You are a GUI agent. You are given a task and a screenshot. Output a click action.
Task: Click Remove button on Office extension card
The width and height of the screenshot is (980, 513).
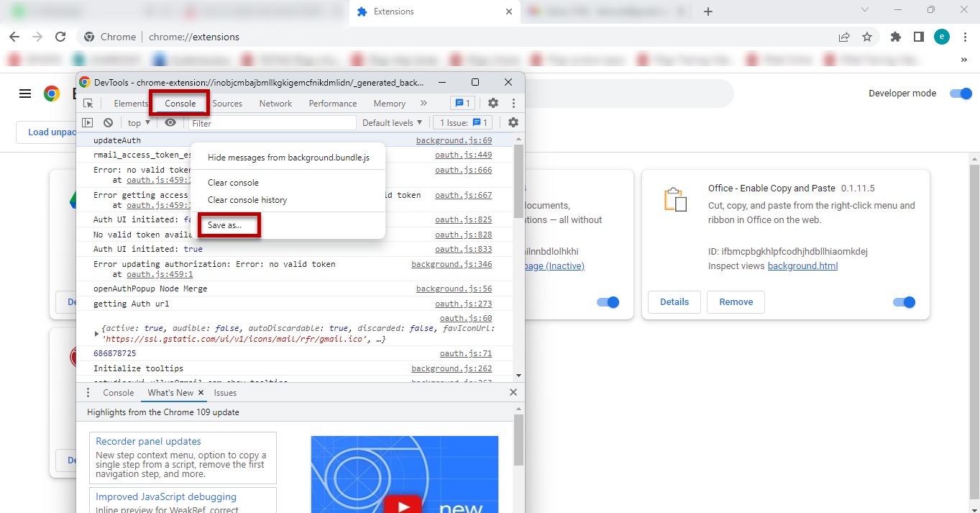pyautogui.click(x=736, y=302)
